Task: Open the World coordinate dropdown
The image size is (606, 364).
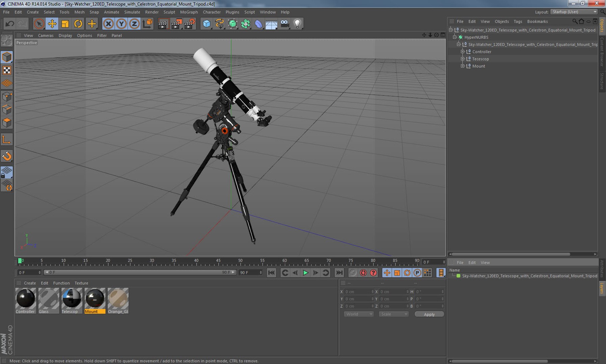Action: pyautogui.click(x=359, y=314)
